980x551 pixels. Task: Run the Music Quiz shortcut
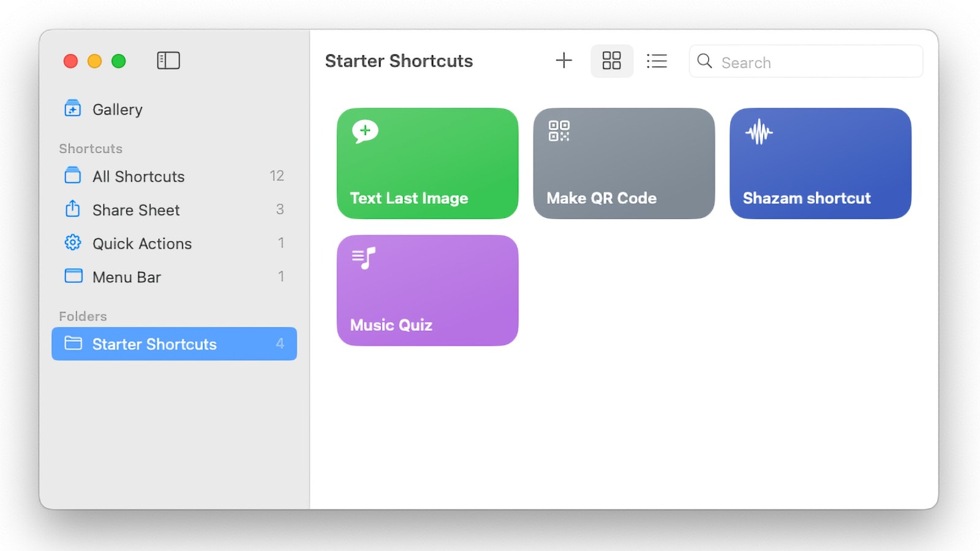(x=428, y=290)
